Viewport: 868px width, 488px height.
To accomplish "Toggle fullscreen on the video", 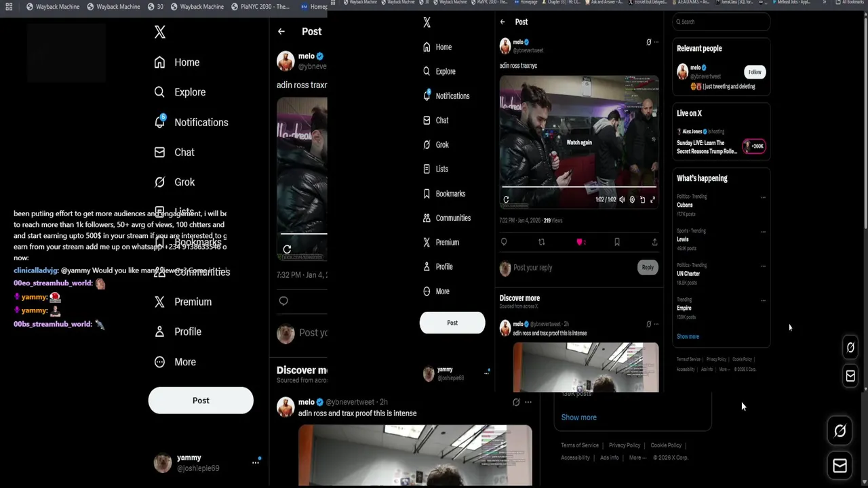I will pyautogui.click(x=652, y=200).
